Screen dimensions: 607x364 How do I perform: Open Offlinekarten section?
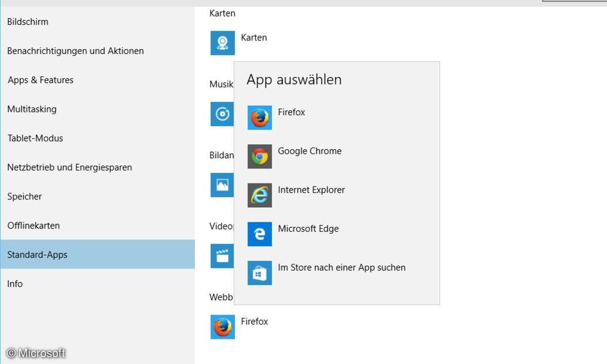(x=98, y=225)
